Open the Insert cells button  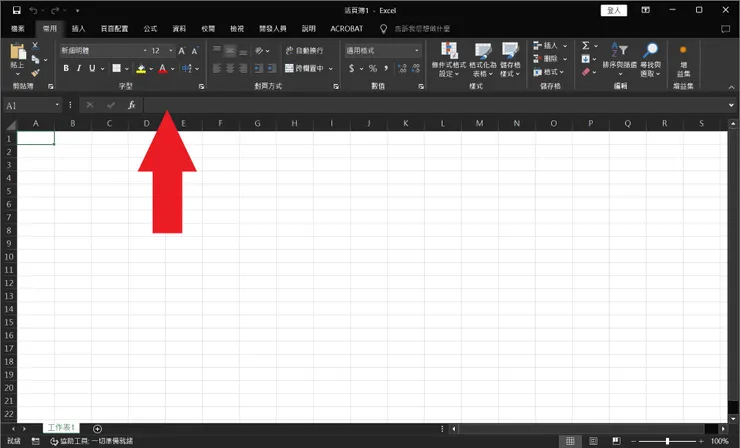tap(550, 45)
